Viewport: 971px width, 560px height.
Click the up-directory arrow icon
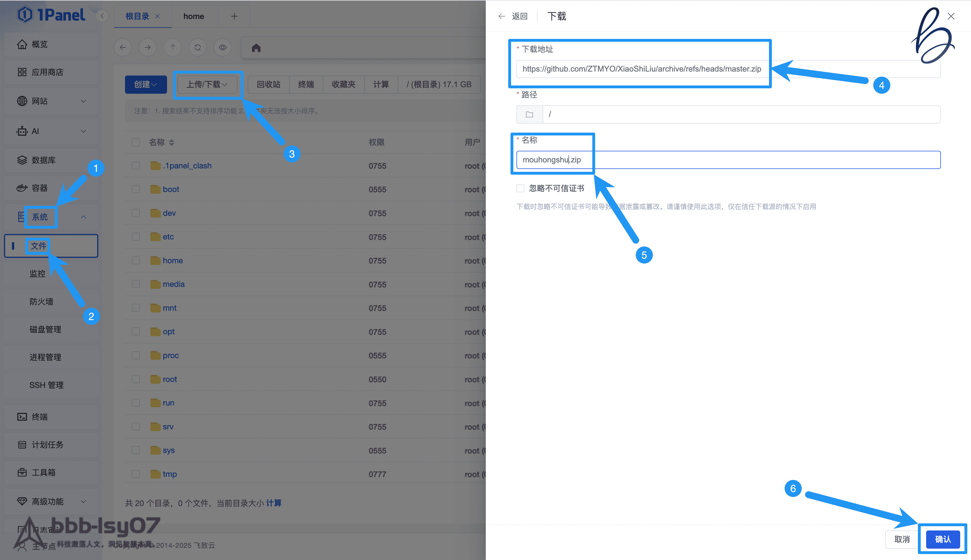[x=173, y=47]
